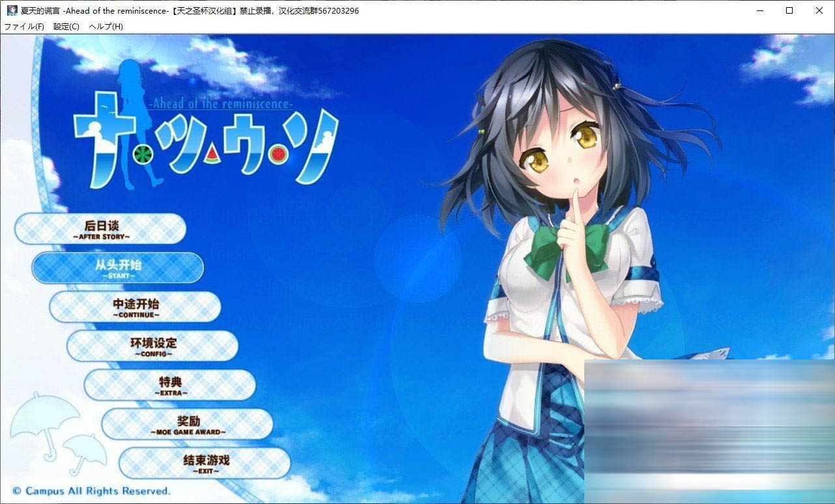
Task: Minimize the game window
Action: pyautogui.click(x=759, y=10)
